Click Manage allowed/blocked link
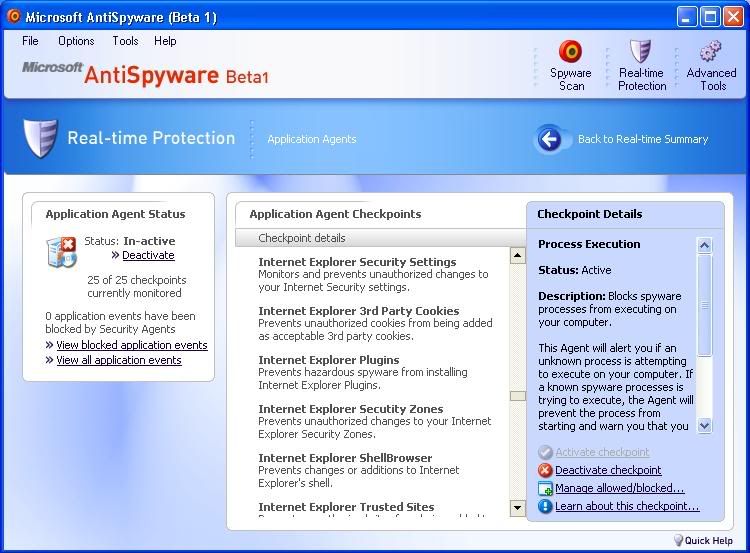The width and height of the screenshot is (750, 553). 619,488
